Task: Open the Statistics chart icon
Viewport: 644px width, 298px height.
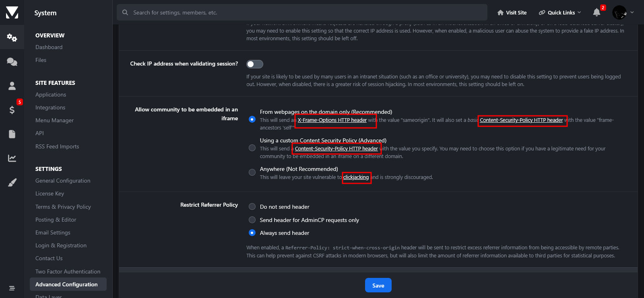Action: coord(12,158)
